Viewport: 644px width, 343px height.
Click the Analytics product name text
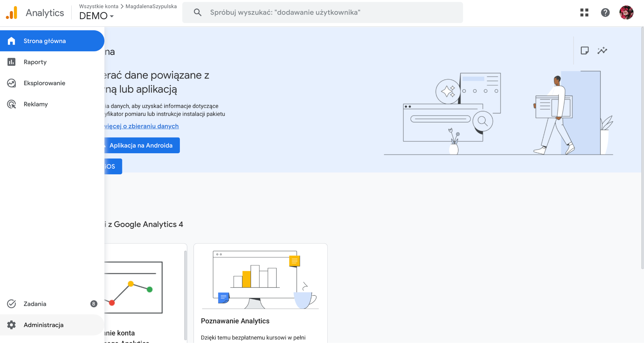45,13
